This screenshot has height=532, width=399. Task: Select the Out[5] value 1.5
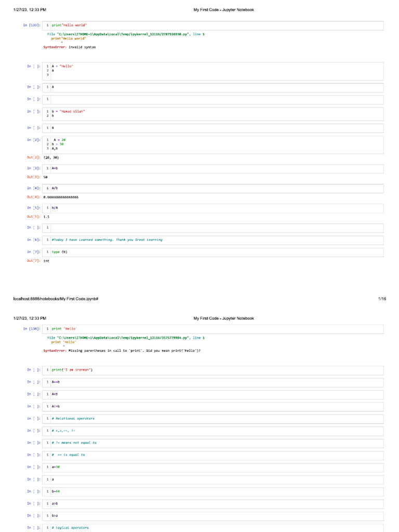click(x=46, y=217)
